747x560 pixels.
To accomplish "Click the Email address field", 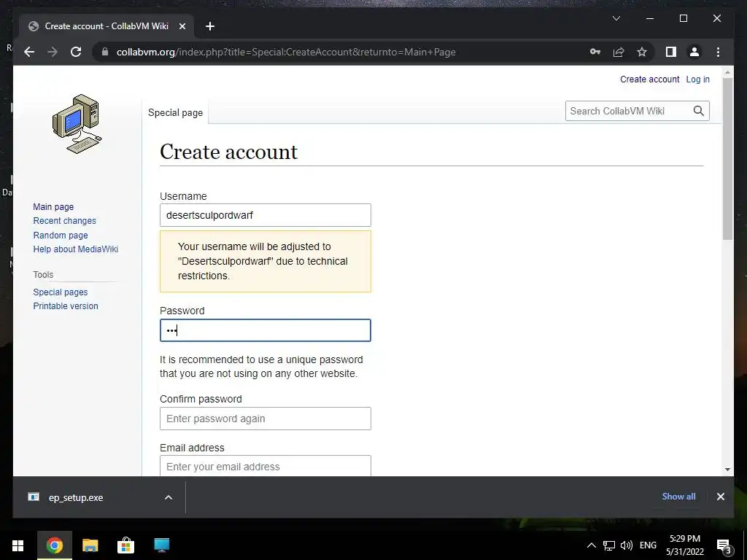I will [x=266, y=466].
